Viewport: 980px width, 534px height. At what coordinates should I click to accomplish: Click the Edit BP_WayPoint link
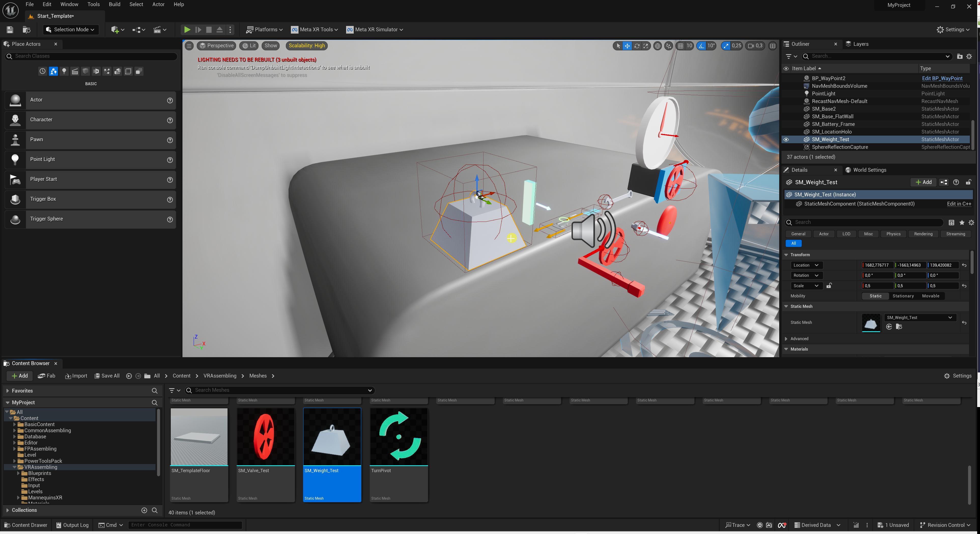pos(942,78)
